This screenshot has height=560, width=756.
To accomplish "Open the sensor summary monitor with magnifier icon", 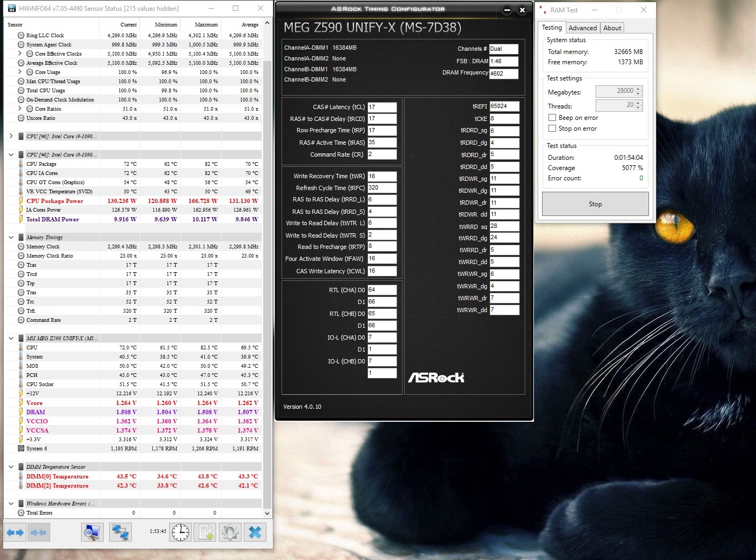I will click(x=92, y=532).
